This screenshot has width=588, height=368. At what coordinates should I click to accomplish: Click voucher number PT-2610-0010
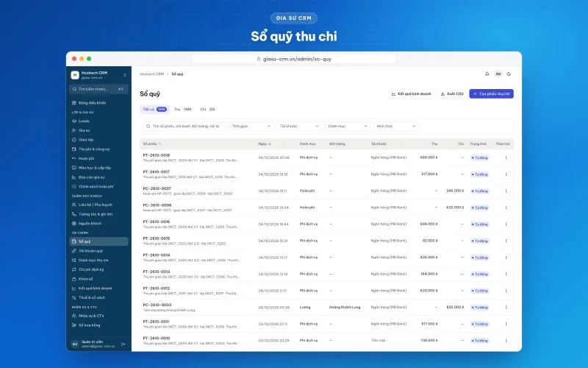coord(157,338)
